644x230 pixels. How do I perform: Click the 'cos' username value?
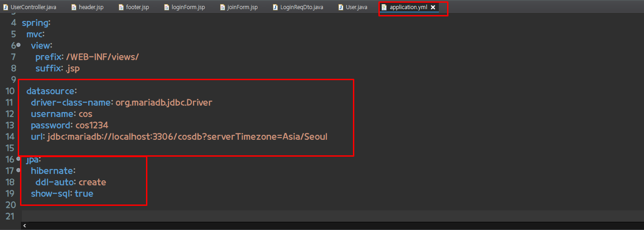pyautogui.click(x=86, y=114)
